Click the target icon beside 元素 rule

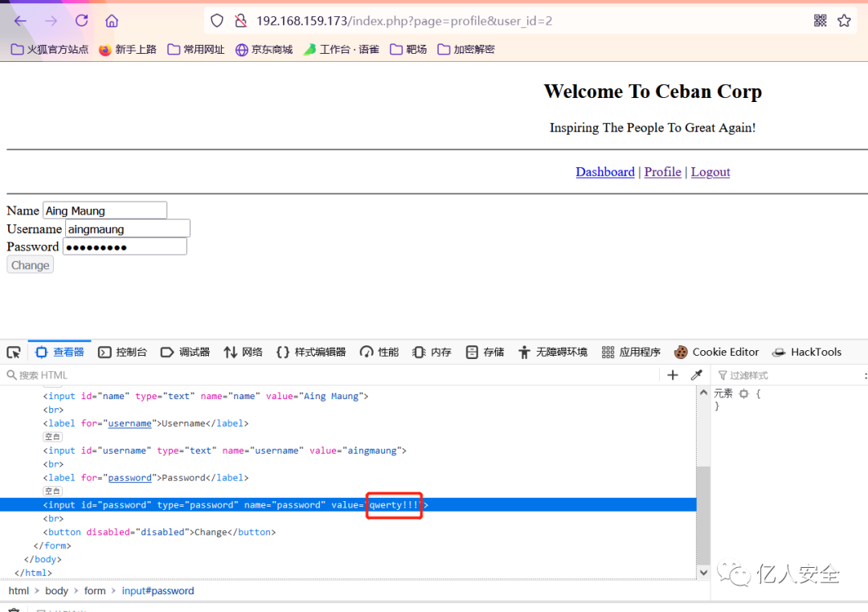[x=744, y=394]
